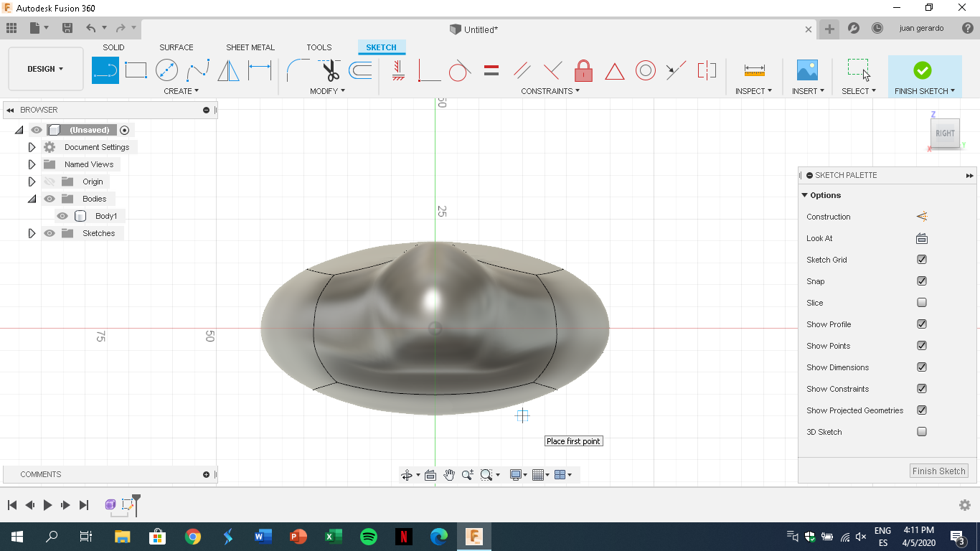Switch to the SOLID tab
The image size is (980, 551).
coord(113,47)
